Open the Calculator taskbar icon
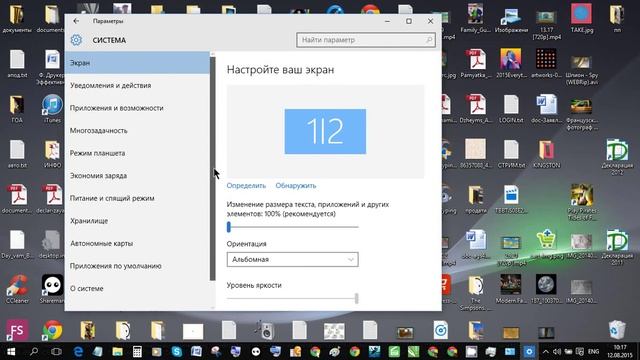Viewport: 640px width, 360px height. click(x=137, y=351)
